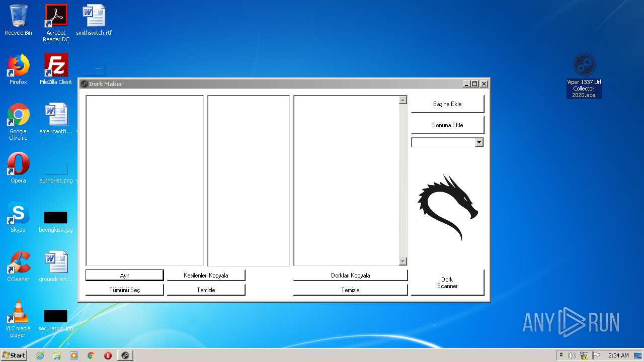
Task: Click inside the middle narrow text box
Action: [249, 180]
